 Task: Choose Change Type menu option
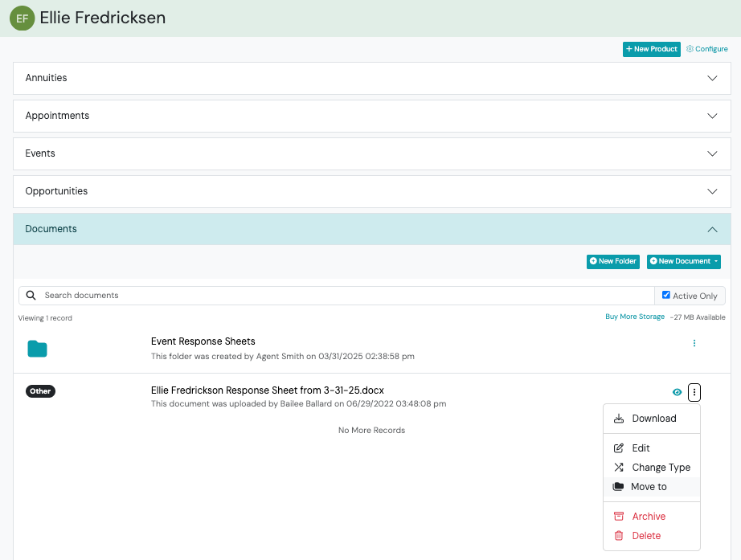click(x=652, y=468)
